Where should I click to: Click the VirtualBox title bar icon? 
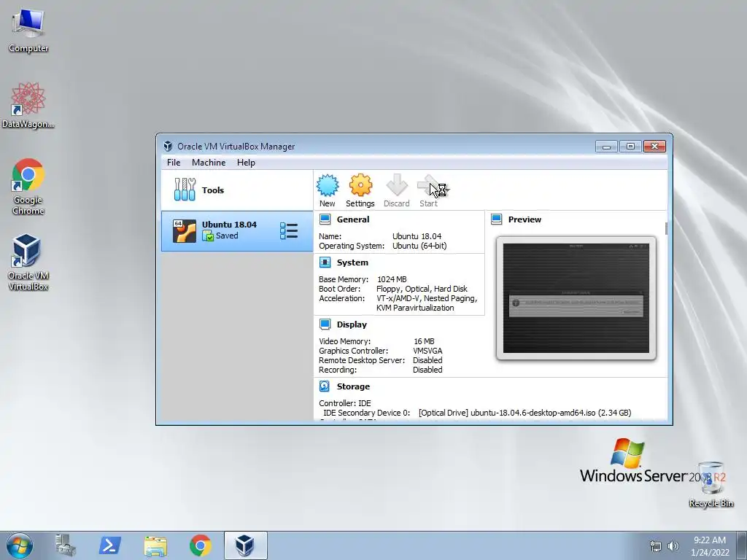click(x=168, y=146)
